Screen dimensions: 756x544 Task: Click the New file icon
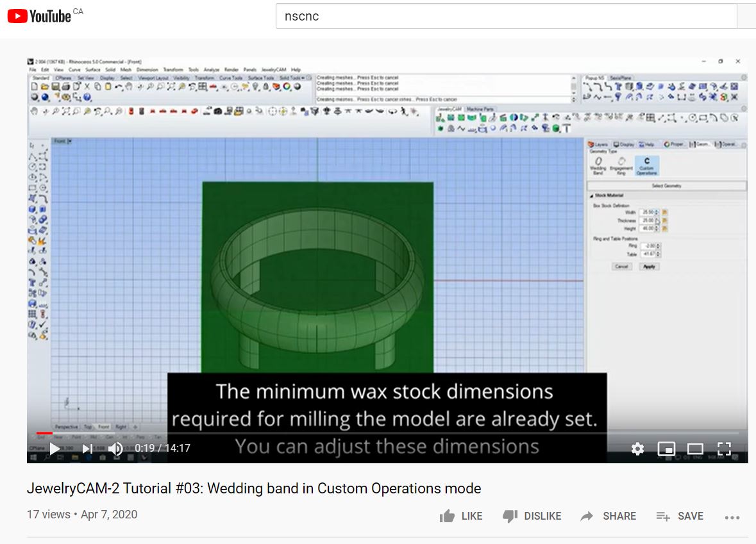tap(34, 87)
